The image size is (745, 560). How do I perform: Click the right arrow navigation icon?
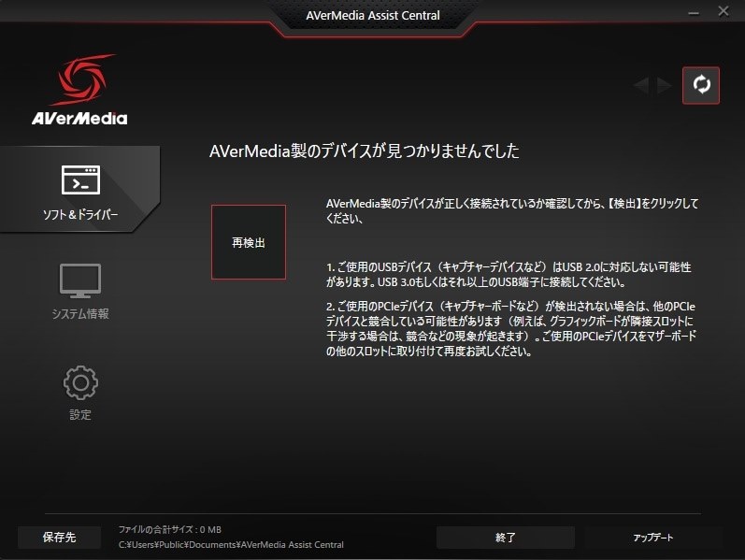664,86
